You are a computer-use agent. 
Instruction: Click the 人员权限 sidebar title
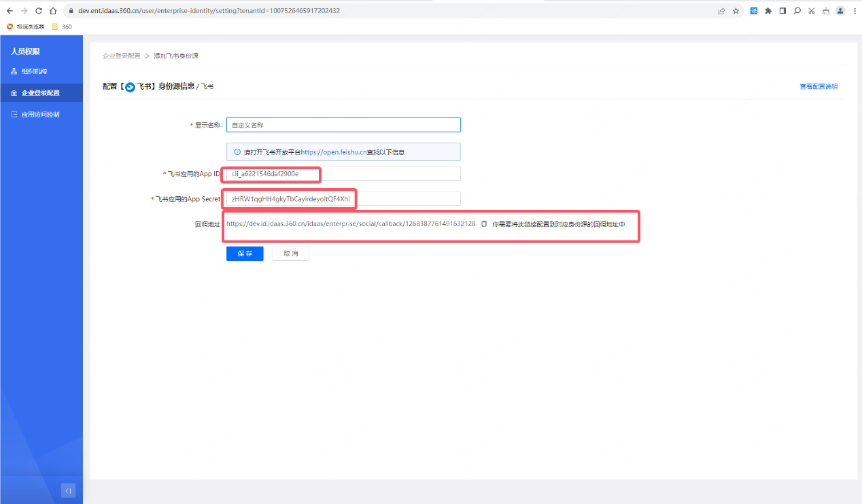click(x=25, y=52)
